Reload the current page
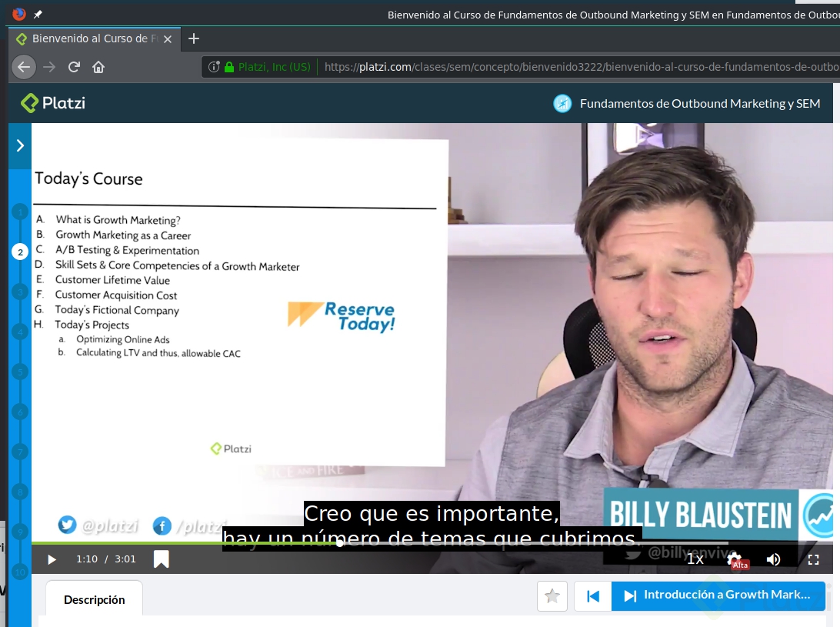This screenshot has width=840, height=627. pyautogui.click(x=74, y=67)
